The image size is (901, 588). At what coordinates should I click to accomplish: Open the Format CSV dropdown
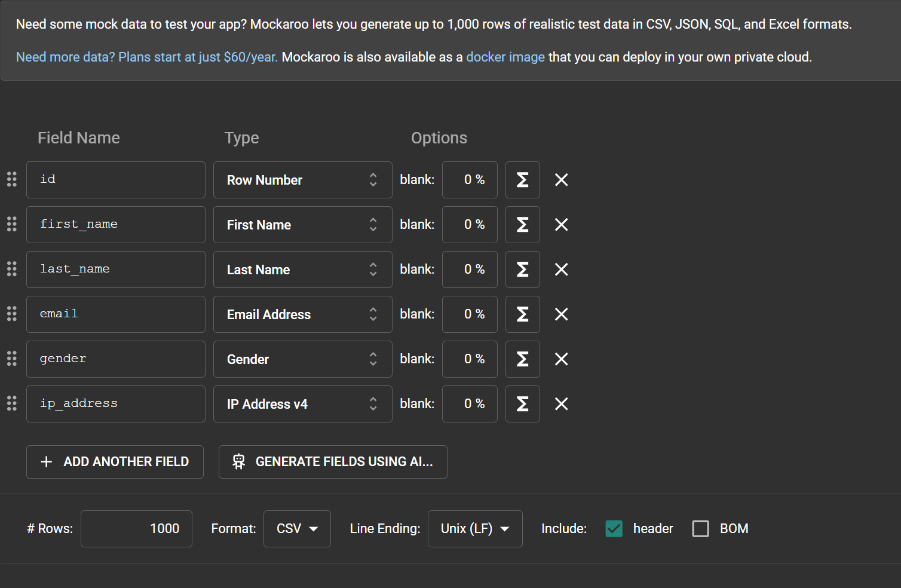[297, 529]
